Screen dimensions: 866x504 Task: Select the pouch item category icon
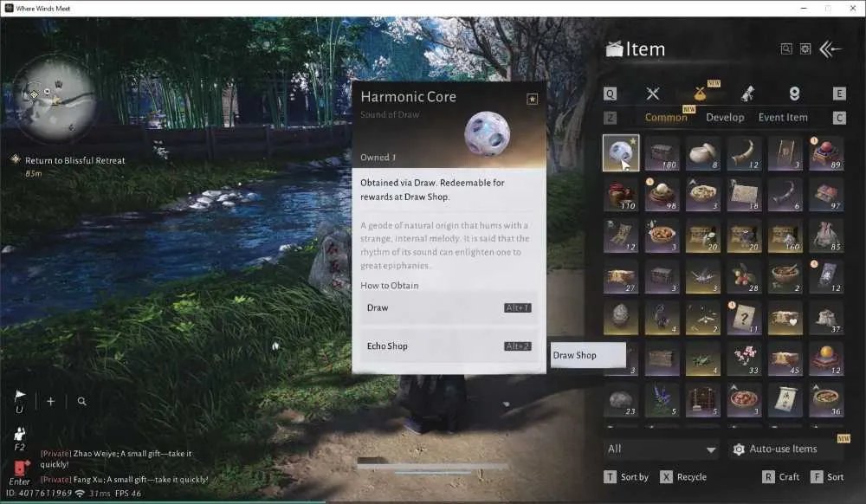click(x=700, y=94)
